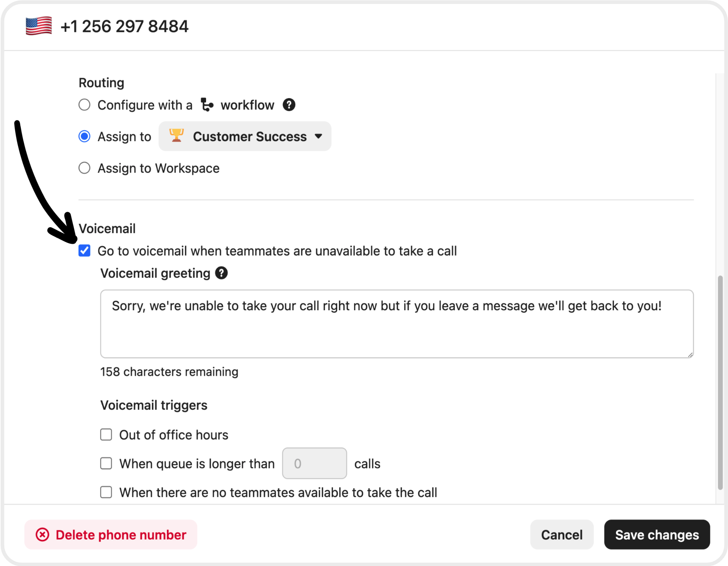This screenshot has height=566, width=728.
Task: Focus the queue length calls number field
Action: click(x=314, y=463)
